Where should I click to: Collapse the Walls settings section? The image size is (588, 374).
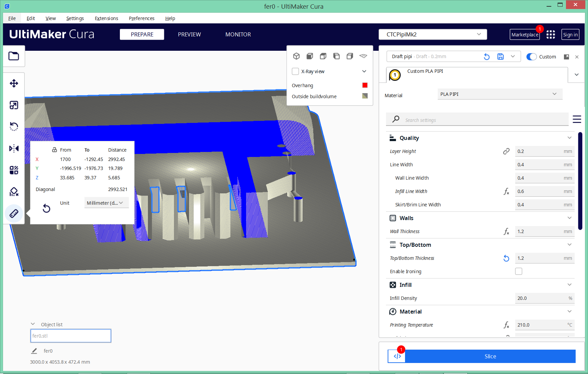[569, 218]
